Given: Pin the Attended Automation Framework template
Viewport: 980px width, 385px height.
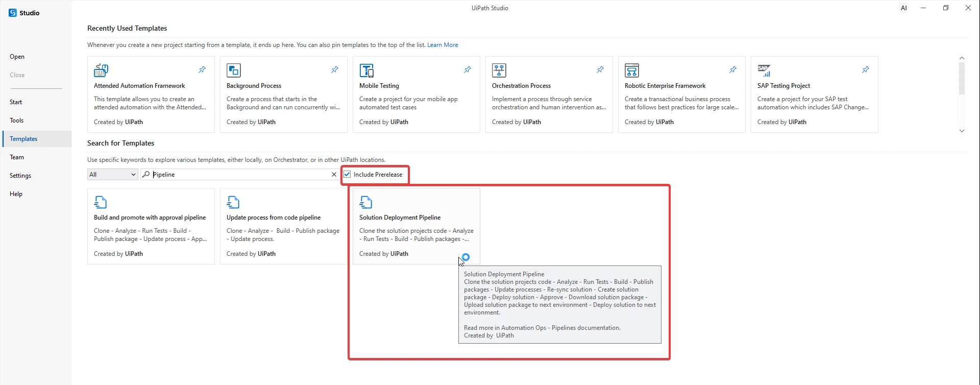Looking at the screenshot, I should [x=202, y=69].
